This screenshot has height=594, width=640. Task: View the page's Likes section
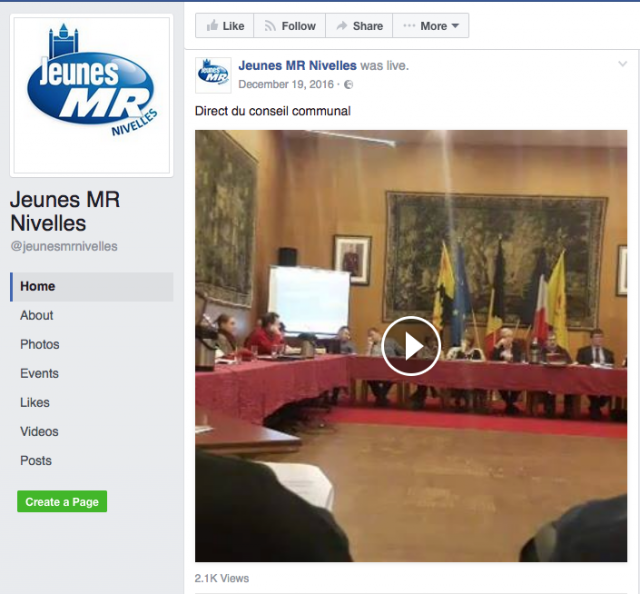tap(36, 402)
